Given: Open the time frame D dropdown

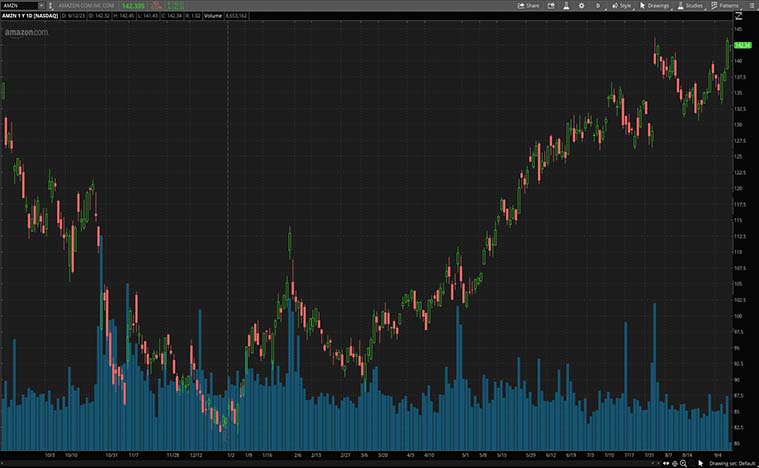Looking at the screenshot, I should coord(598,5).
